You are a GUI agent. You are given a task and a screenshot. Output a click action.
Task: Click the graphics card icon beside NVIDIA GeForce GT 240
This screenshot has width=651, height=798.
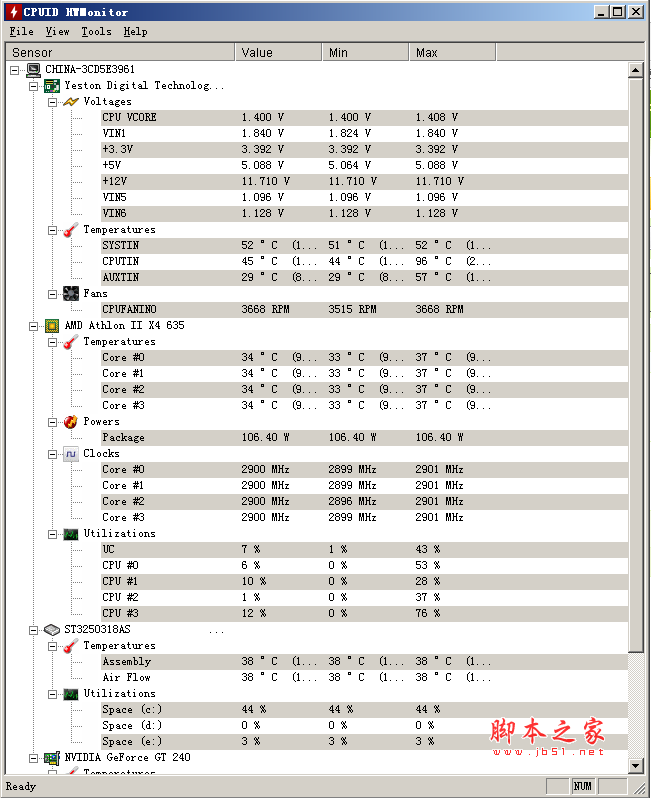coord(52,758)
